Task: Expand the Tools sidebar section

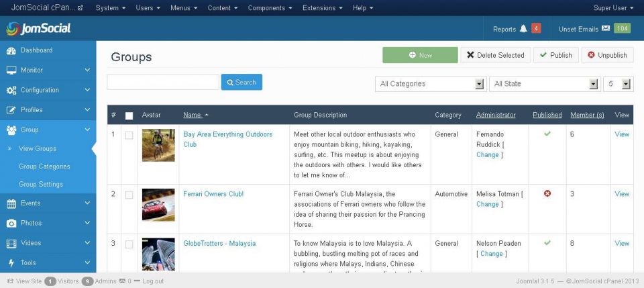Action: [x=87, y=262]
